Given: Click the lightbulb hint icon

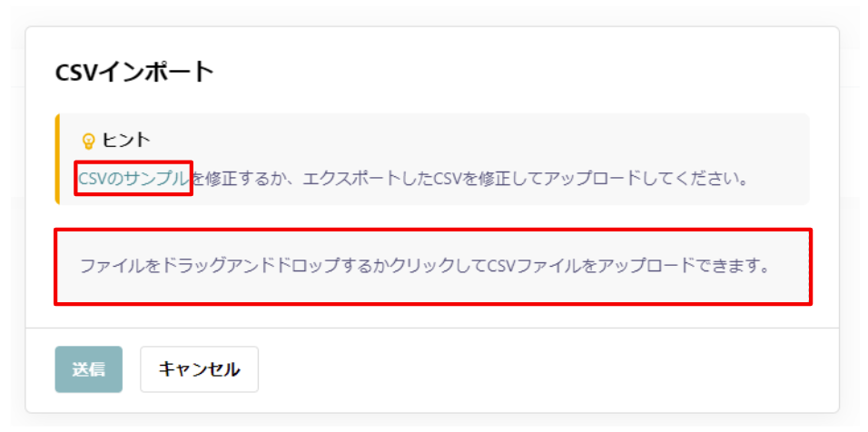Looking at the screenshot, I should click(x=88, y=142).
